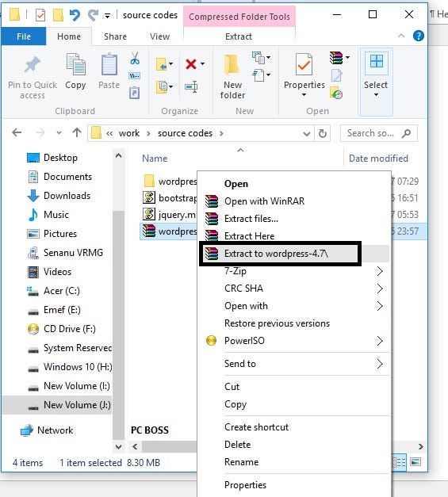
Task: Select CD Drive (F:) in sidebar
Action: tap(62, 329)
